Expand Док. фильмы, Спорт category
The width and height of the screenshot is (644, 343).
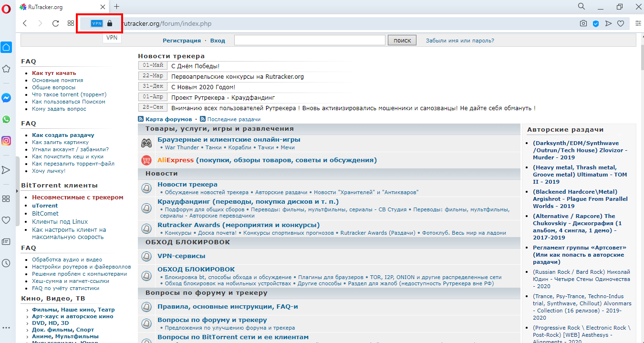click(63, 330)
